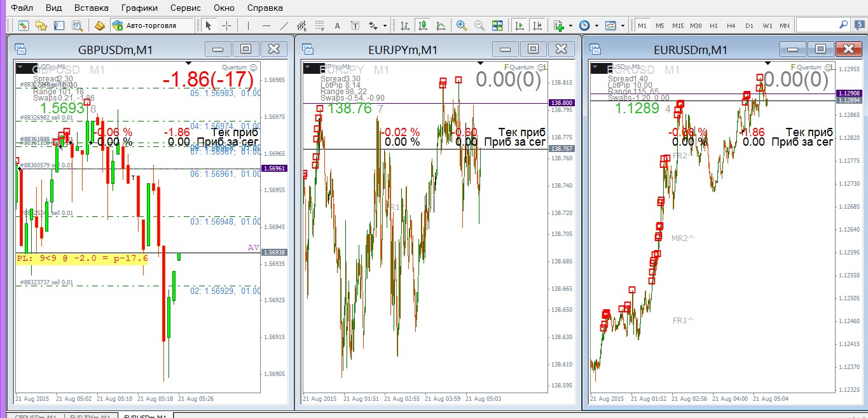This screenshot has height=418, width=868.
Task: Open the Strategy Tester icon
Action: click(78, 25)
